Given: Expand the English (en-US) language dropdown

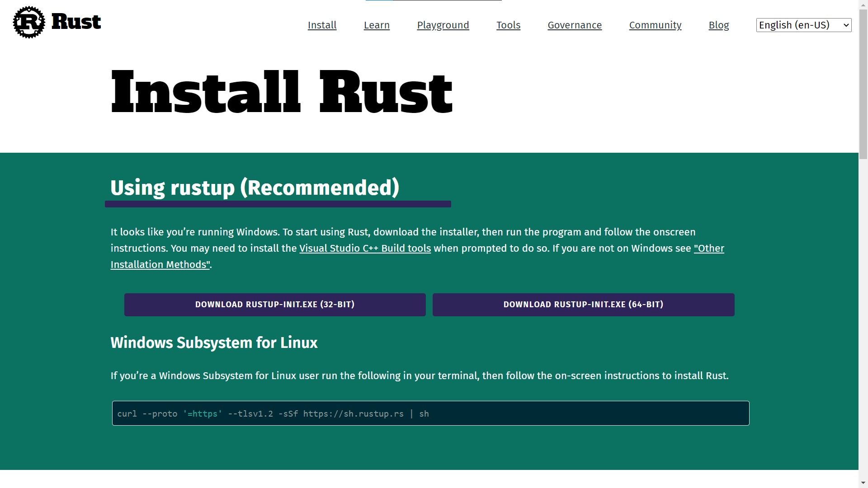Looking at the screenshot, I should pyautogui.click(x=803, y=25).
